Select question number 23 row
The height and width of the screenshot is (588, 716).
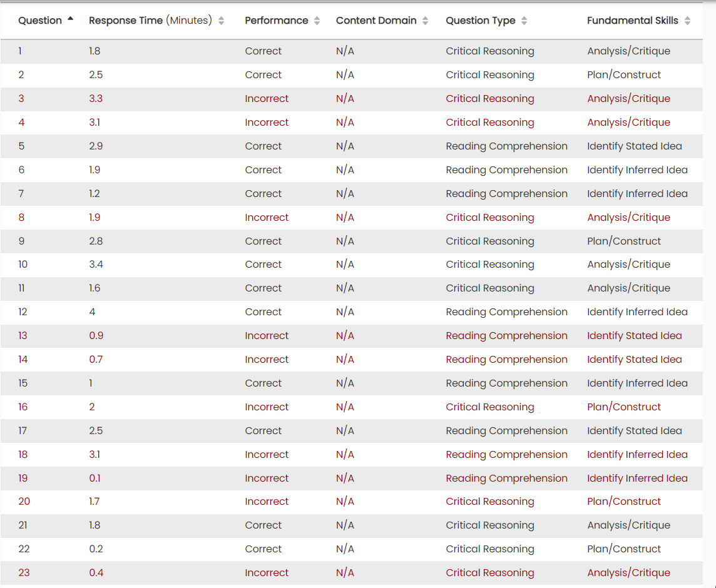pos(24,573)
